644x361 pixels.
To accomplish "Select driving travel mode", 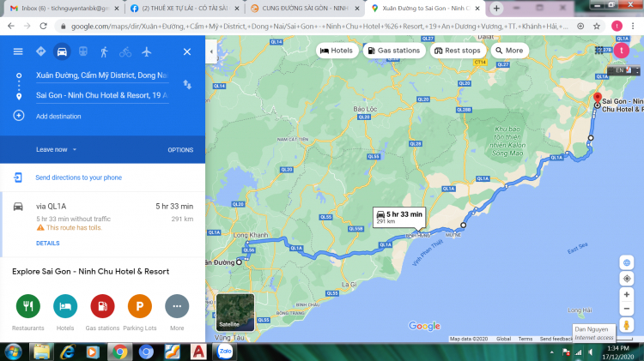I will [x=62, y=51].
